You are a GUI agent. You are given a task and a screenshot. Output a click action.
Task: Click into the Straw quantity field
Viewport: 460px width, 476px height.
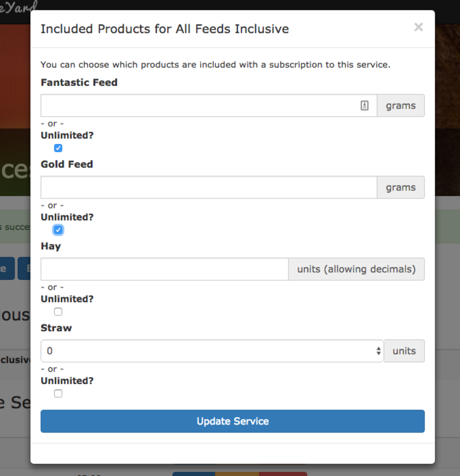point(212,351)
